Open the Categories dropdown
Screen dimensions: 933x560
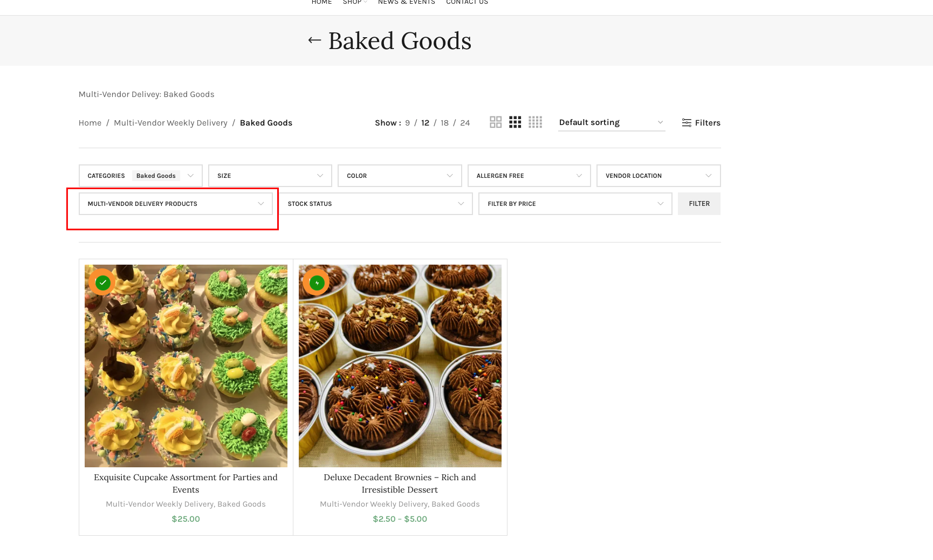tap(141, 176)
